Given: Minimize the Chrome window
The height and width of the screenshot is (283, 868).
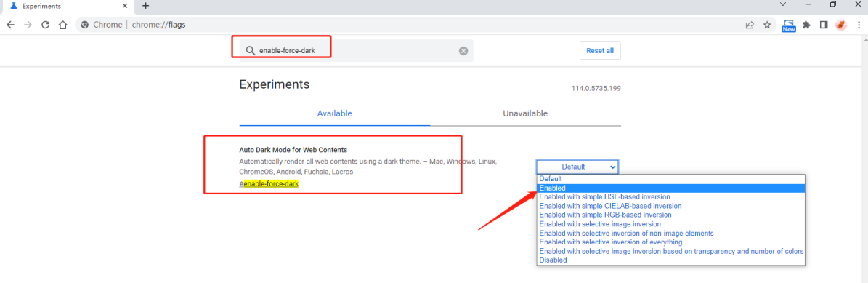Looking at the screenshot, I should pos(808,4).
